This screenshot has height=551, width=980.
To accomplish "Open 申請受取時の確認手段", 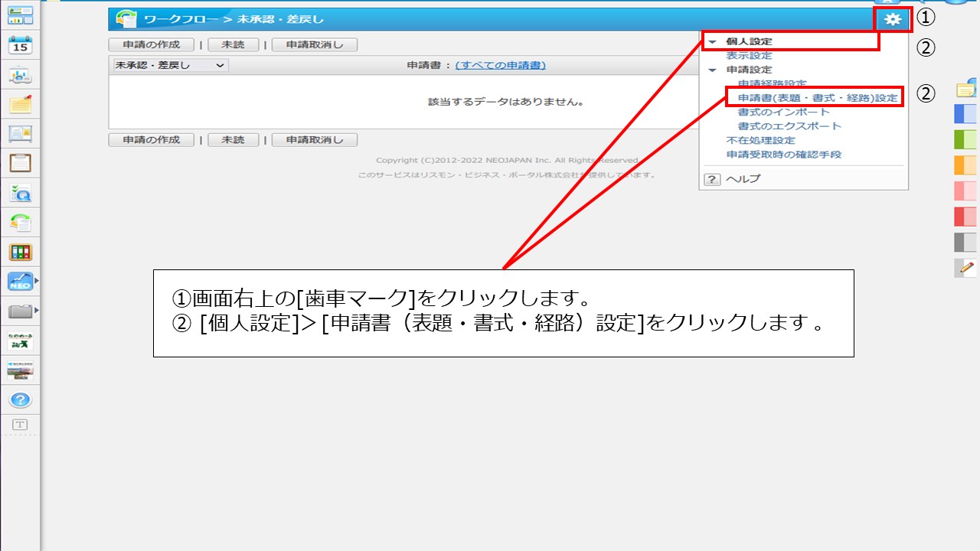I will (783, 155).
